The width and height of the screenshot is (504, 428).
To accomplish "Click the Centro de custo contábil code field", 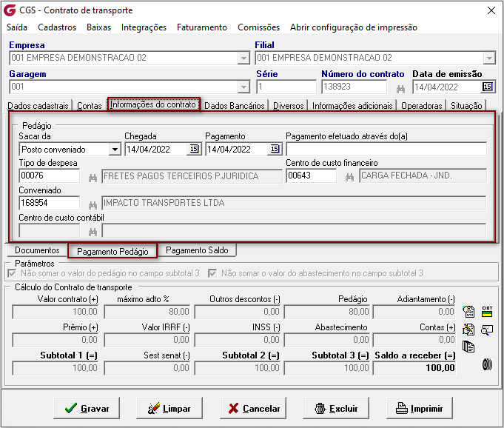I will [49, 231].
